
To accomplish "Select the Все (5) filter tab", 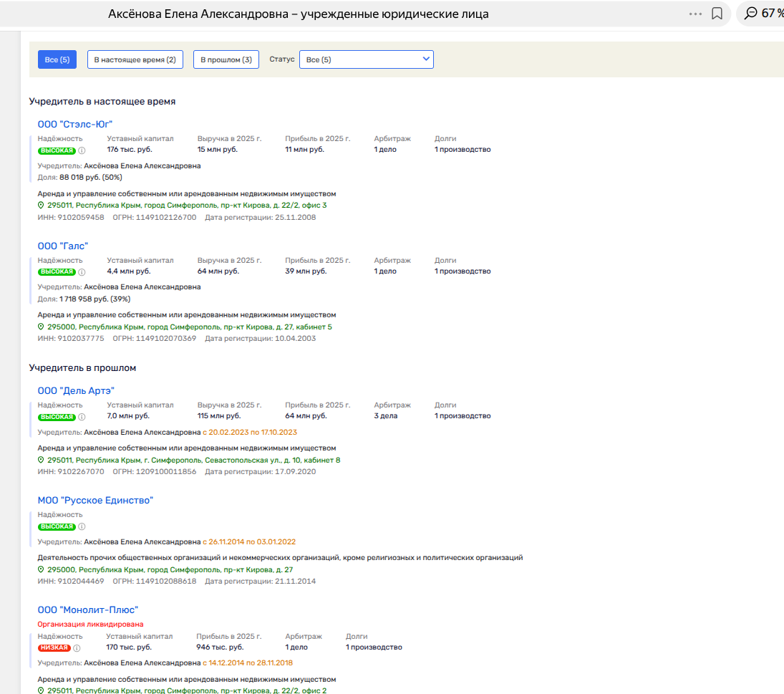I will click(x=57, y=59).
